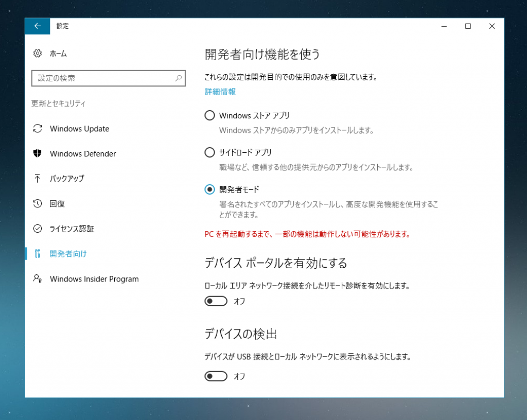
Task: Turn on the デバイスの検出 switch
Action: click(x=216, y=376)
